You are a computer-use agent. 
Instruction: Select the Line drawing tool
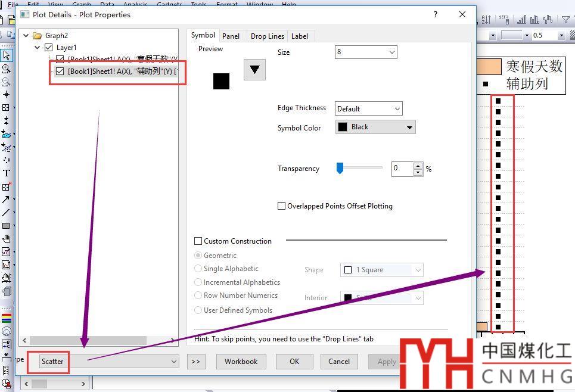click(x=6, y=212)
